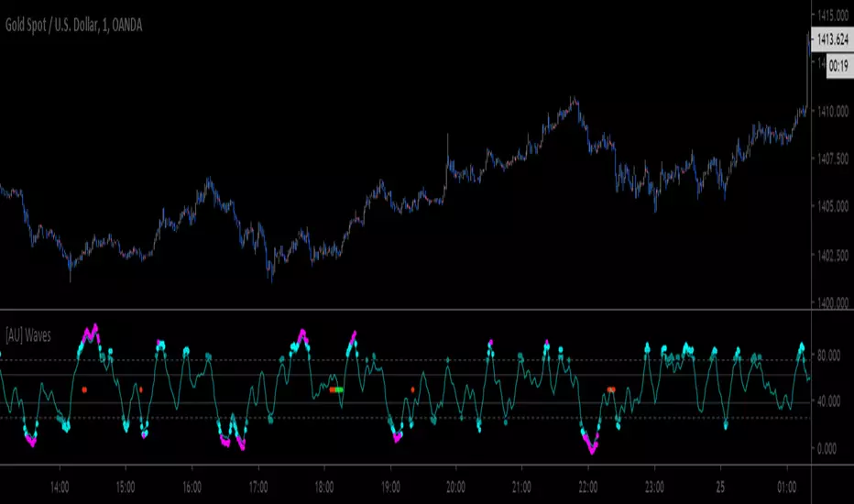Click the 1402.500 price axis label
Screen dimensions: 854x504
(833, 255)
